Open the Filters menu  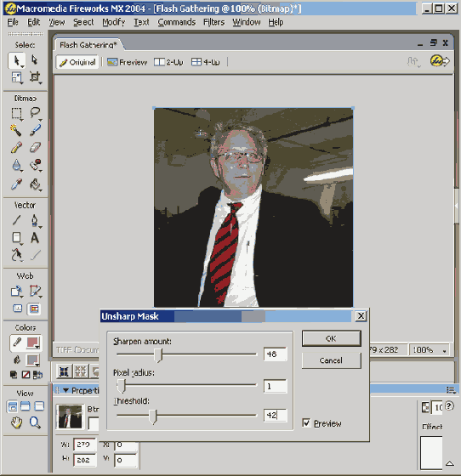(x=213, y=22)
